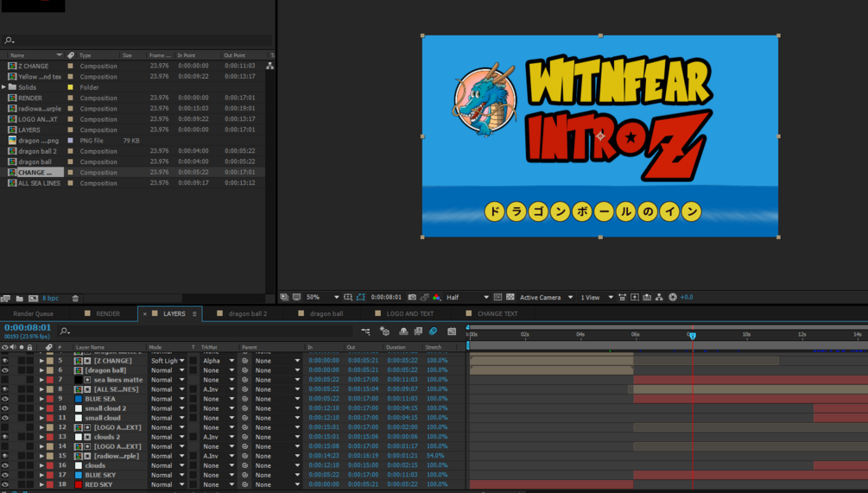Viewport: 868px width, 493px height.
Task: Expand the Z CHANGE layer properties
Action: pyautogui.click(x=41, y=361)
